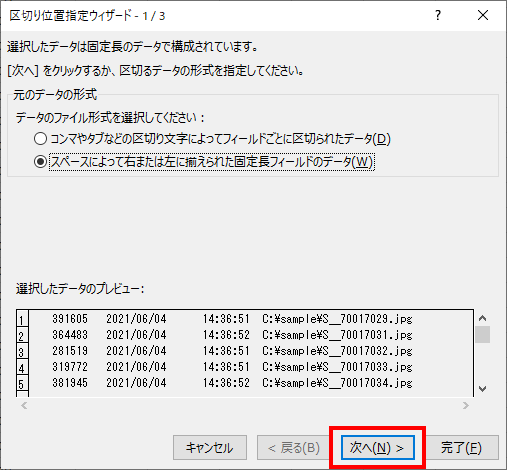Click the fixed-width option label text
Screen dimensions: 507x470
[212, 162]
